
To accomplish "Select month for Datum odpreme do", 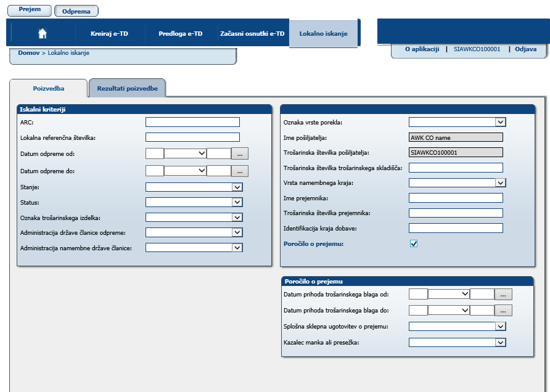I will [185, 171].
